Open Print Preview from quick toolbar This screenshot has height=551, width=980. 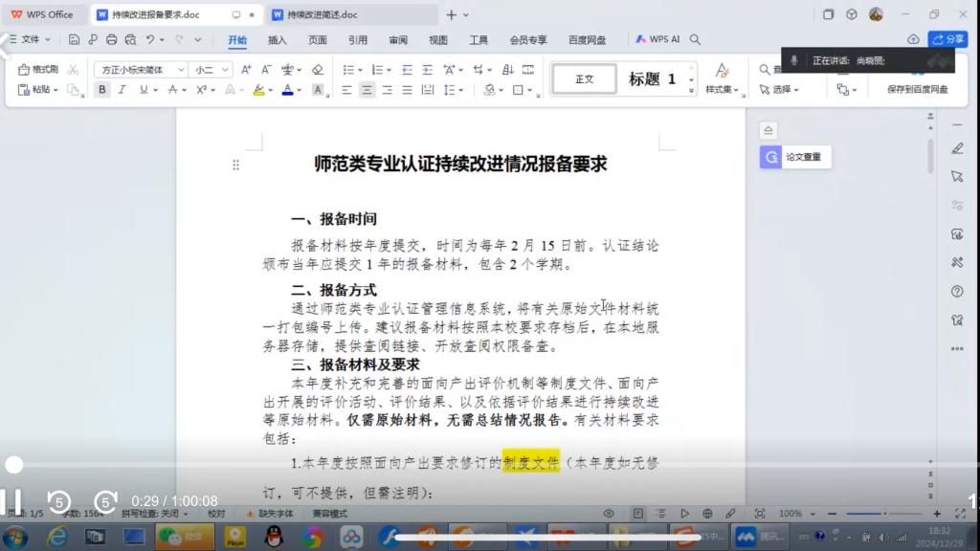(x=130, y=39)
